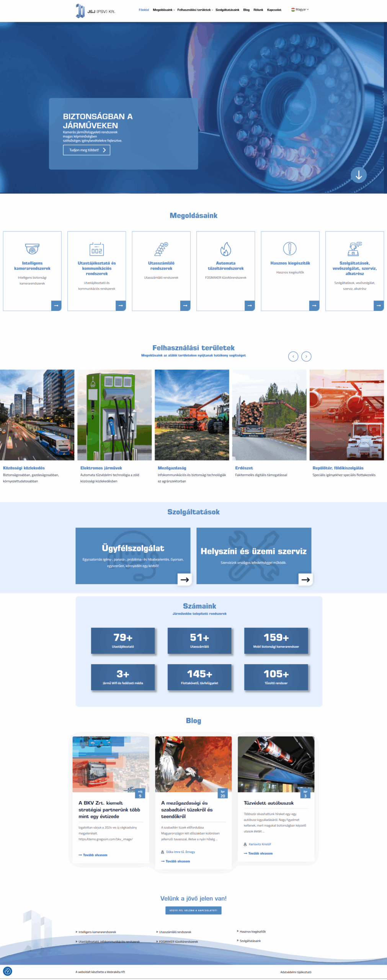Viewport: 387px width, 980px height.
Task: Open the cookie settings icon in footer corner
Action: click(x=7, y=971)
